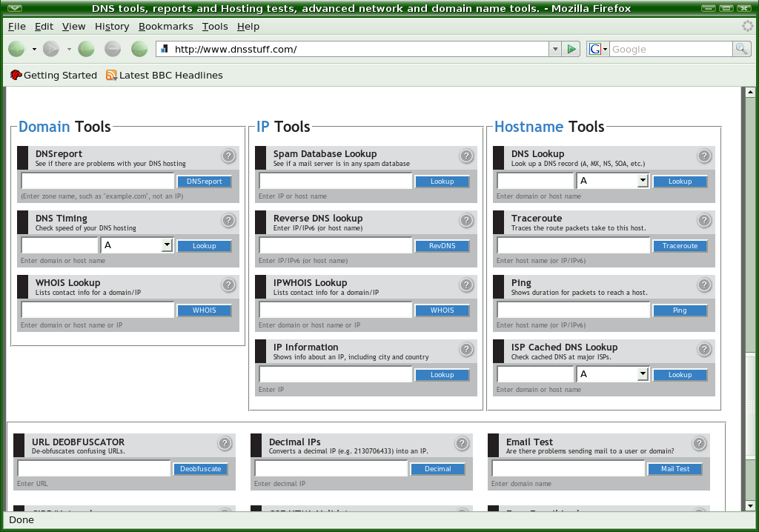The width and height of the screenshot is (759, 532).
Task: Open the Back button history dropdown arrow
Action: pos(34,49)
